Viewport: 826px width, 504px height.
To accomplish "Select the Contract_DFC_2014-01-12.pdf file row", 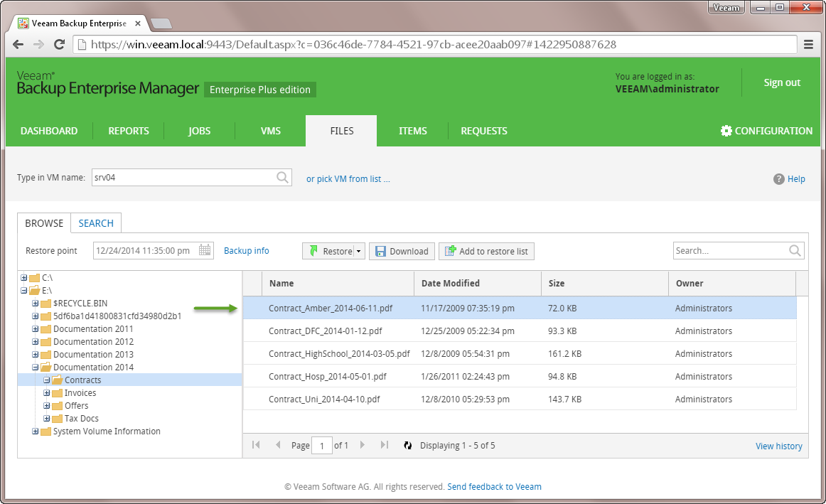I will click(325, 331).
